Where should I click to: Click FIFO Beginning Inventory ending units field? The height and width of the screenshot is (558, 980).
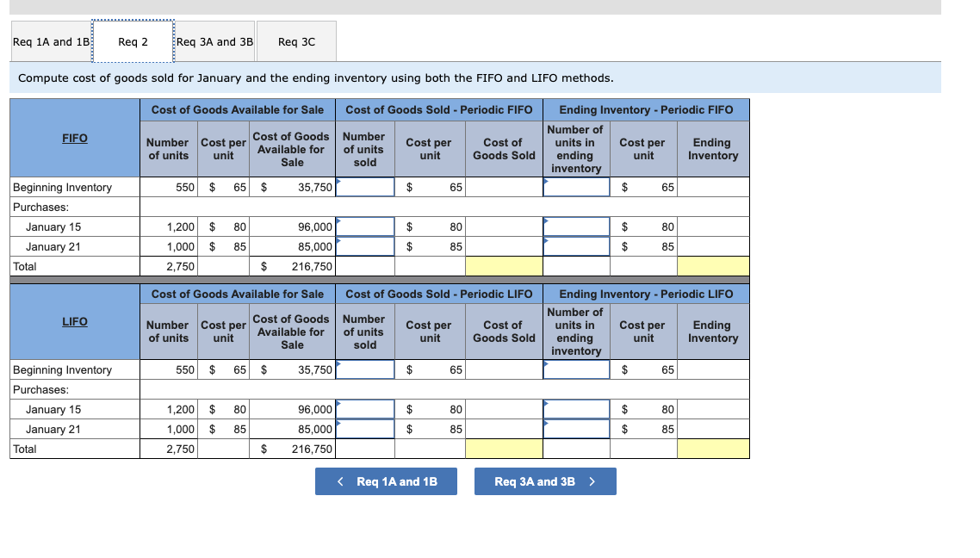pos(576,187)
